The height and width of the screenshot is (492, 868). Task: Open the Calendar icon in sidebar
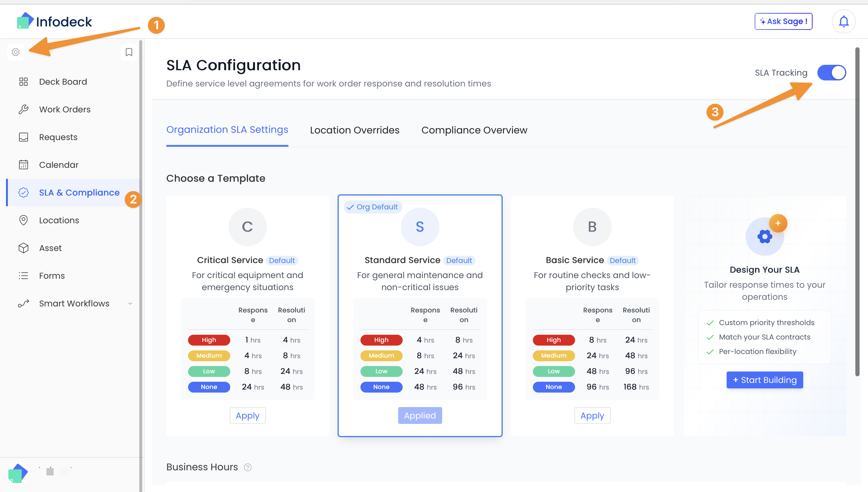(23, 165)
